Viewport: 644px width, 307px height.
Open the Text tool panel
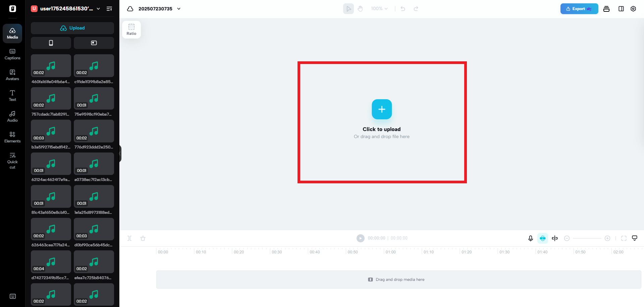pyautogui.click(x=12, y=95)
